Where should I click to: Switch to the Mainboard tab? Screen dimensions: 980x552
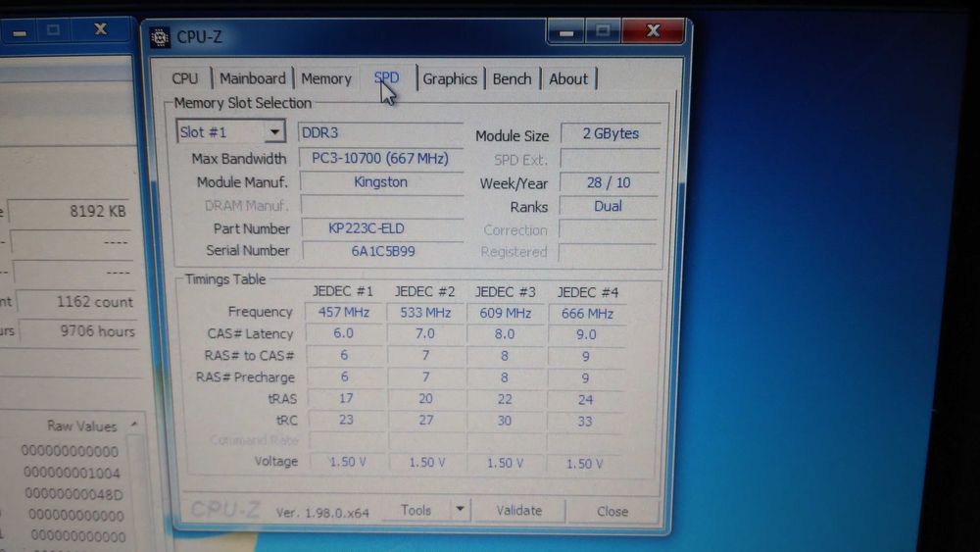[x=253, y=78]
